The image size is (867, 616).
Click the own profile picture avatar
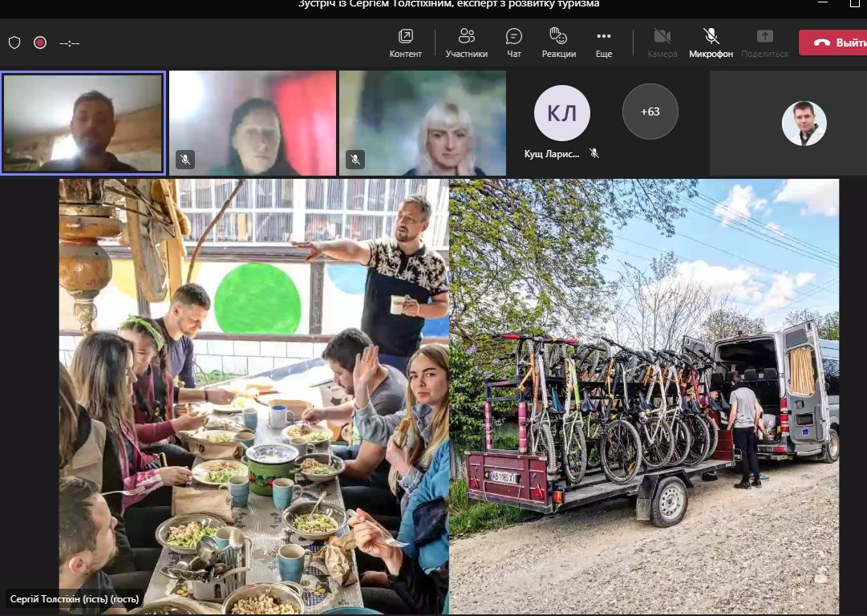(804, 123)
